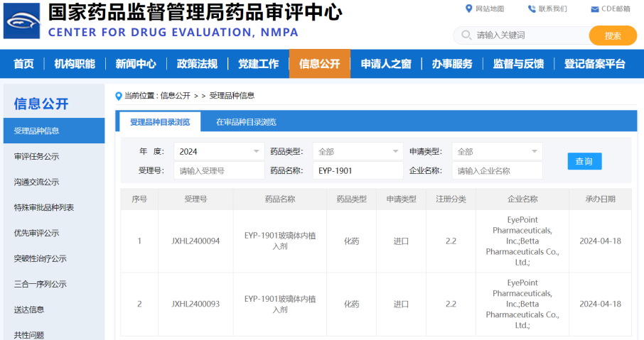Click the CDE logo icon
644x340 pixels.
click(x=22, y=21)
